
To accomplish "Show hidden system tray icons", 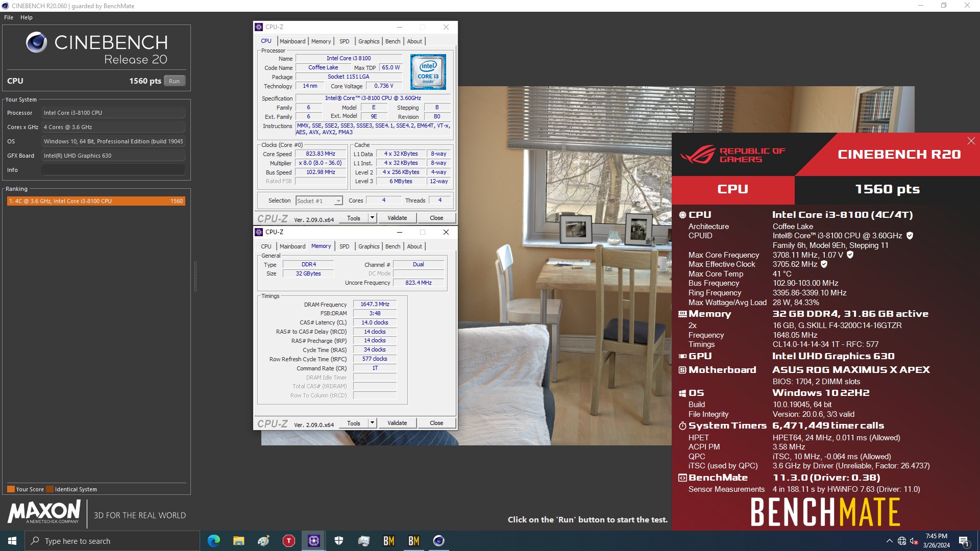I will pyautogui.click(x=889, y=541).
